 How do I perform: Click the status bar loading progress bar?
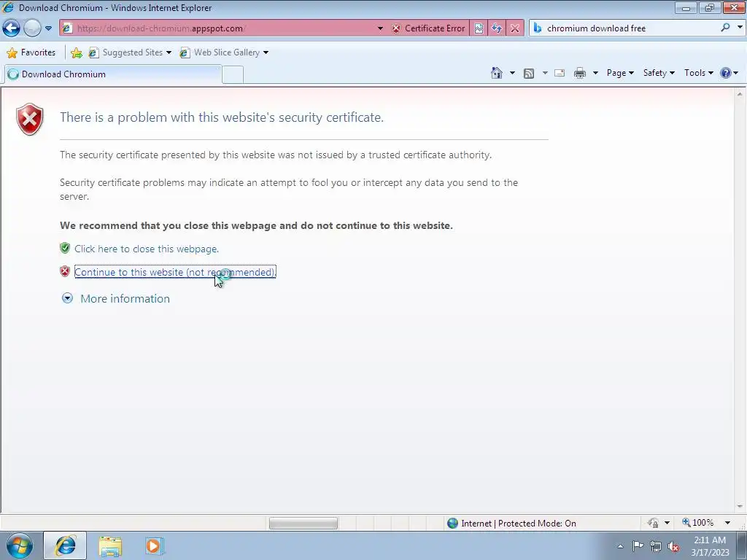tap(303, 524)
